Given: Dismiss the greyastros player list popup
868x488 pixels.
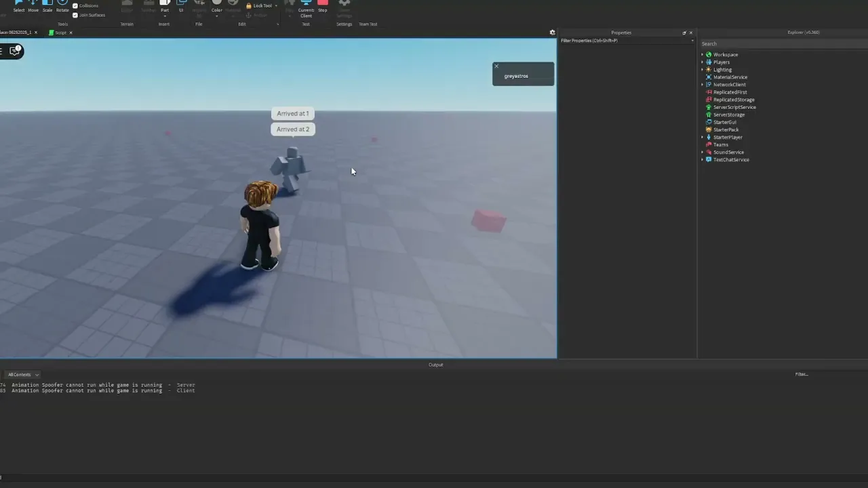Looking at the screenshot, I should tap(496, 66).
